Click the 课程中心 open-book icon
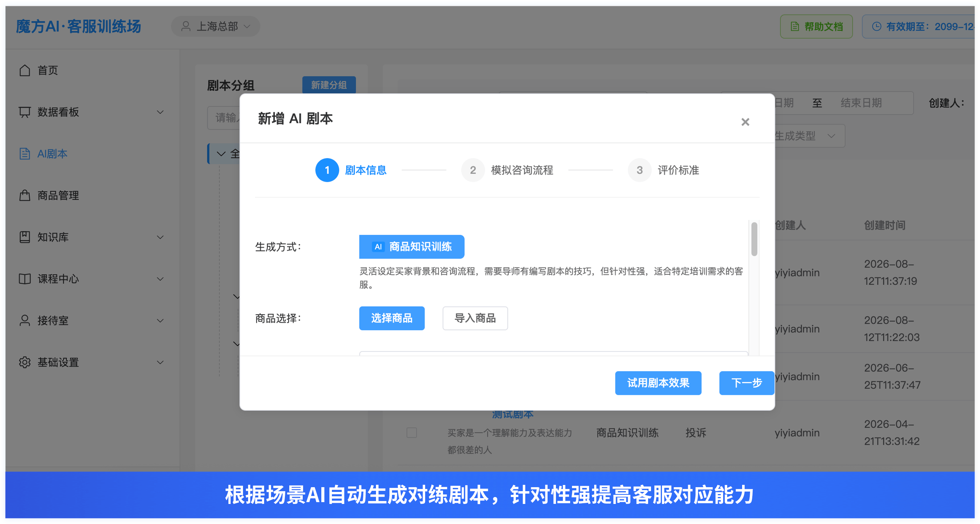This screenshot has width=980, height=524. coord(25,279)
